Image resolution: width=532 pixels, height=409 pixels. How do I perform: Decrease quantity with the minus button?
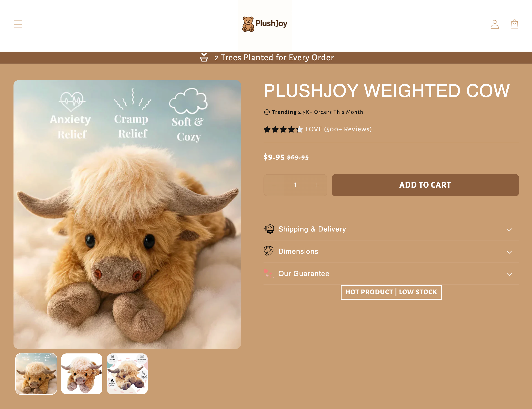tap(274, 185)
